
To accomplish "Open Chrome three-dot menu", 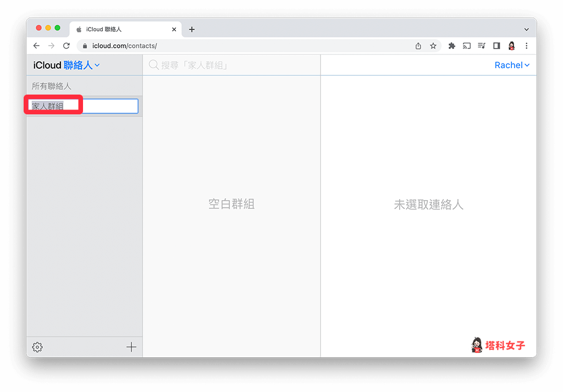I will coord(526,46).
